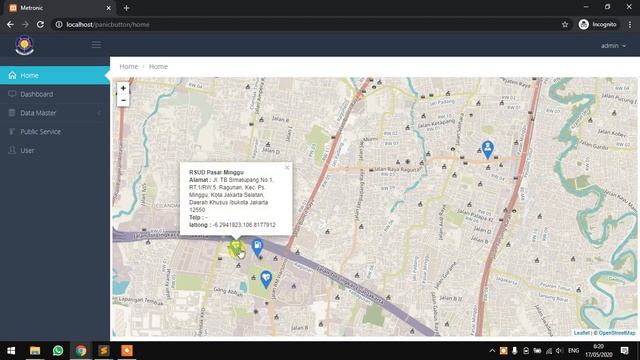This screenshot has width=640, height=360.
Task: Click second Home breadcrumb link
Action: pos(158,67)
